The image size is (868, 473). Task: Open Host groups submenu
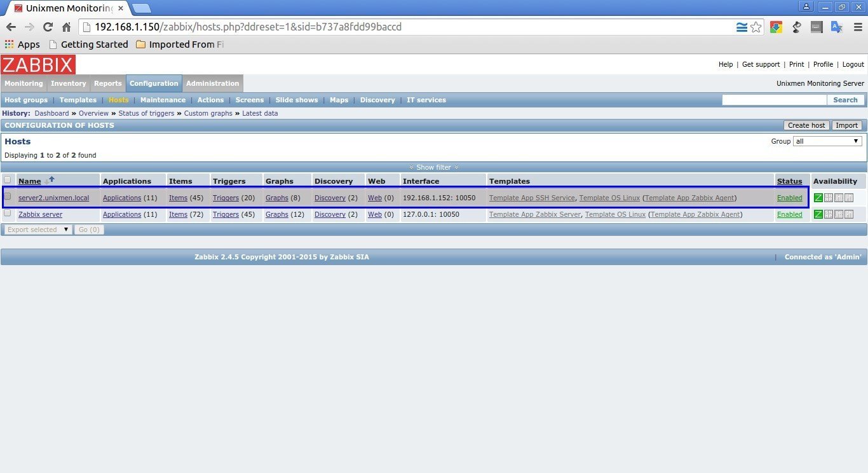tap(26, 100)
